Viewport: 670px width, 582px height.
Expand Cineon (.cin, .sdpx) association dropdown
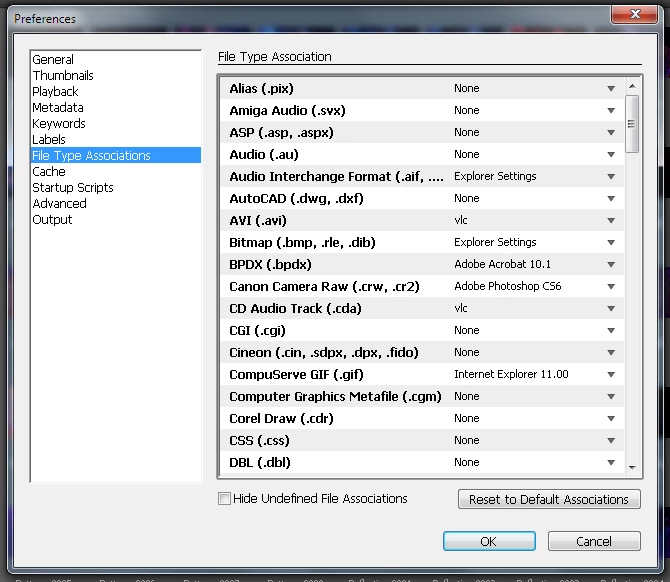(x=611, y=353)
